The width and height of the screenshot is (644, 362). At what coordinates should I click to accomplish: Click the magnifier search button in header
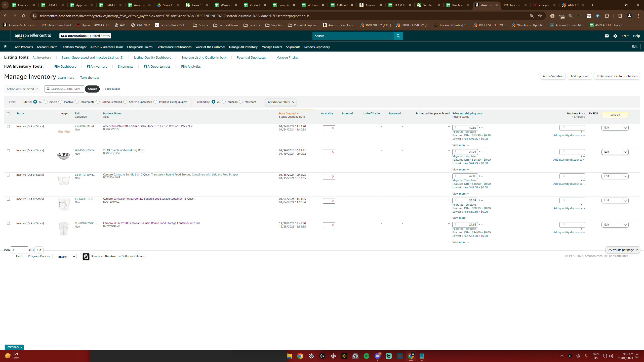[x=398, y=36]
